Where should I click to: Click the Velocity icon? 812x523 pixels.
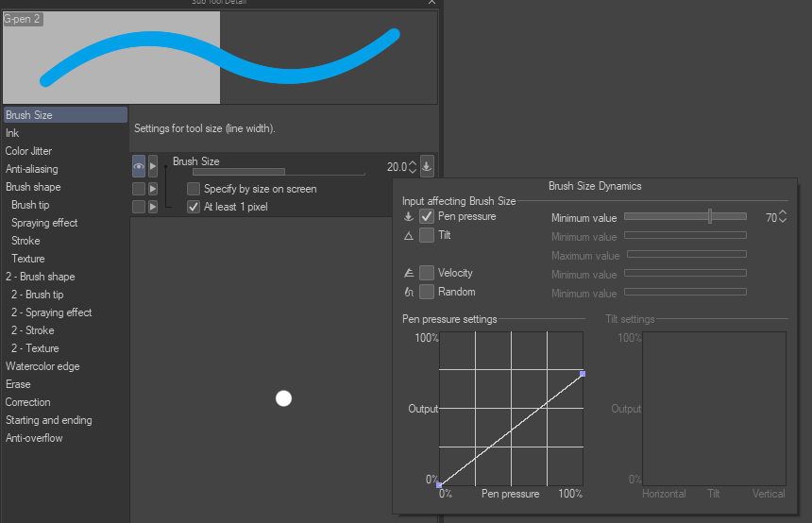pyautogui.click(x=409, y=273)
